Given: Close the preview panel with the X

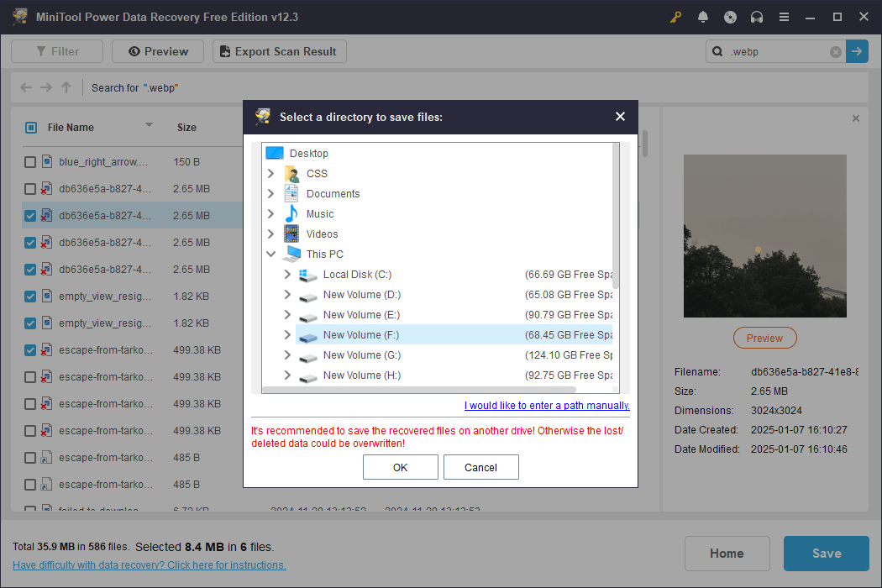Looking at the screenshot, I should coord(856,118).
